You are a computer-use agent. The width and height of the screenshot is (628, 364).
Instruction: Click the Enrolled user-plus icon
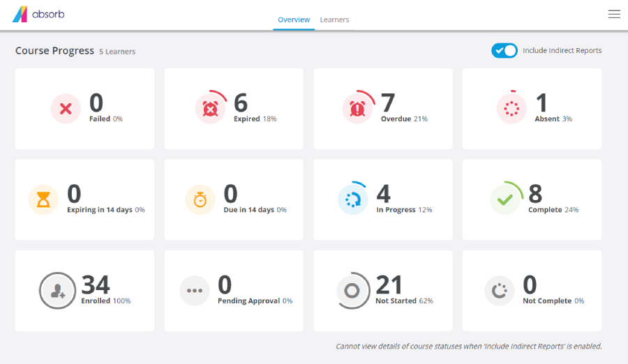58,291
